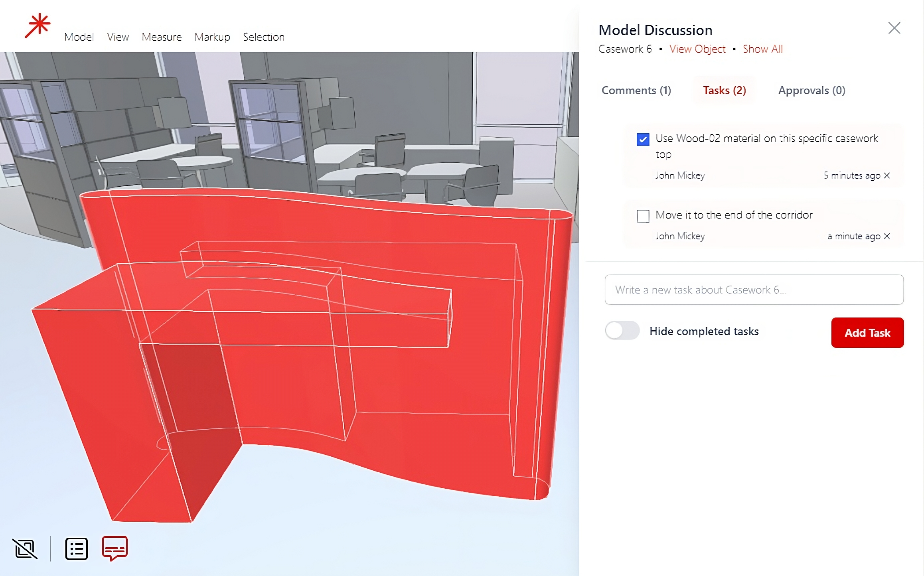Uncheck the Wood-02 material task checkbox
This screenshot has height=576, width=924.
[x=643, y=140]
